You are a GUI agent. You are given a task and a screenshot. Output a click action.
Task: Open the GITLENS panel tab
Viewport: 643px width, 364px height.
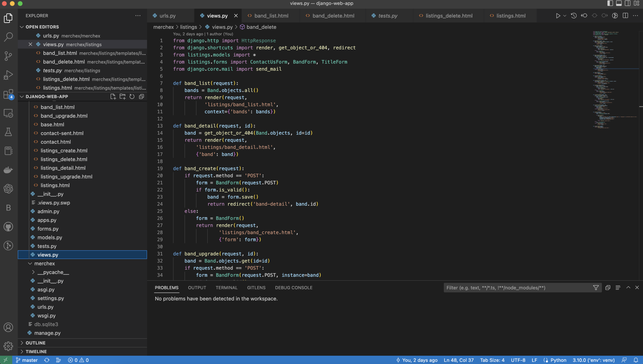click(x=256, y=288)
